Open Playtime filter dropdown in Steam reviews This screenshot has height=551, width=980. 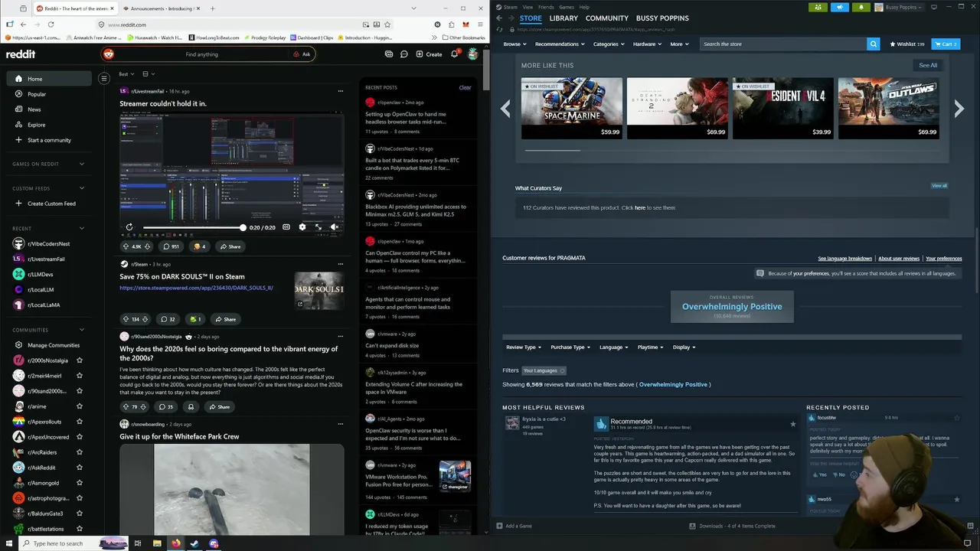[x=650, y=347]
